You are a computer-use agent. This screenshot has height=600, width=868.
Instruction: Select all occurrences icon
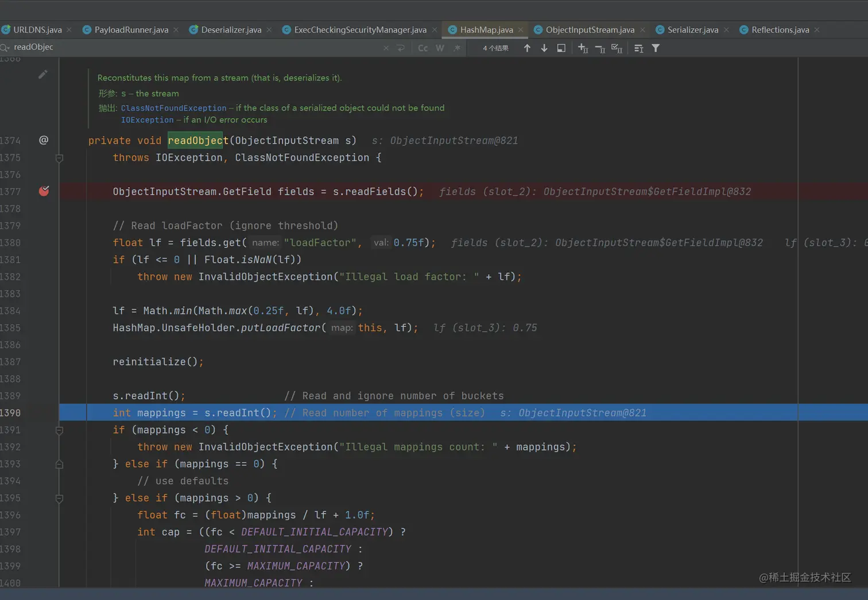pyautogui.click(x=617, y=48)
